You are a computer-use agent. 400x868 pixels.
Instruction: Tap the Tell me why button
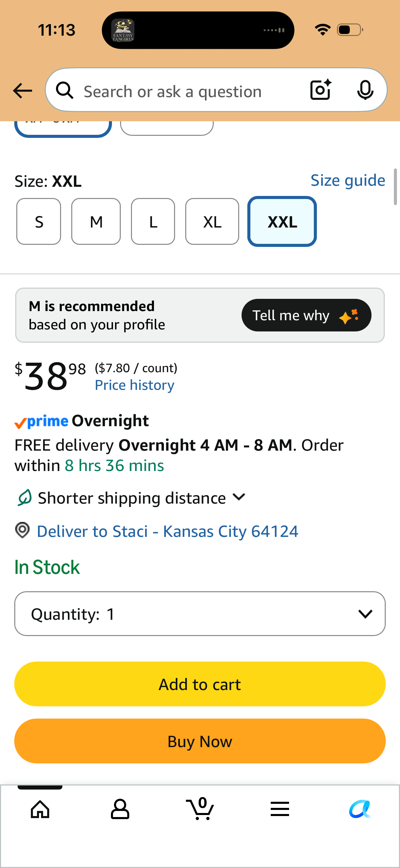coord(306,315)
